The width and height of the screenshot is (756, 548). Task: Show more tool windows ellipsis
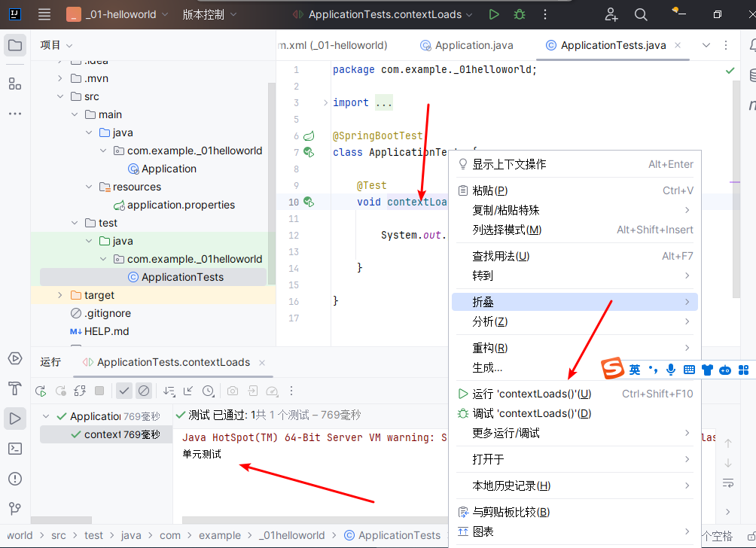[15, 114]
